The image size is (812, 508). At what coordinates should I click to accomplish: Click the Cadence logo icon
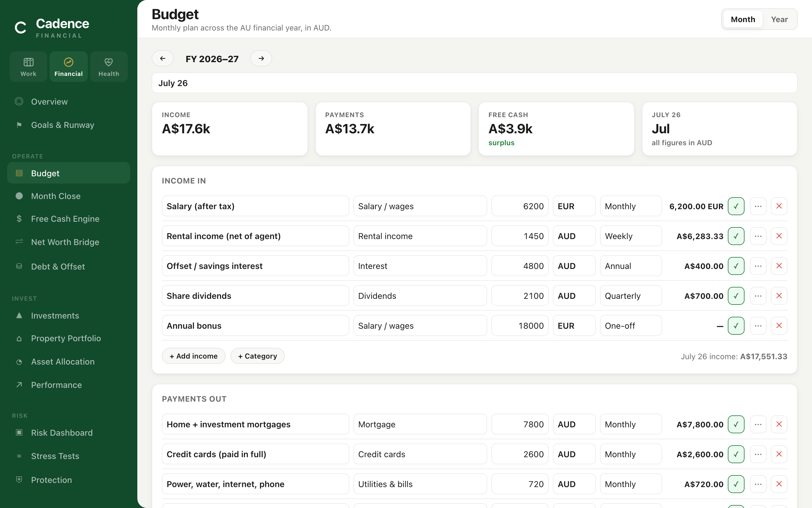click(21, 27)
